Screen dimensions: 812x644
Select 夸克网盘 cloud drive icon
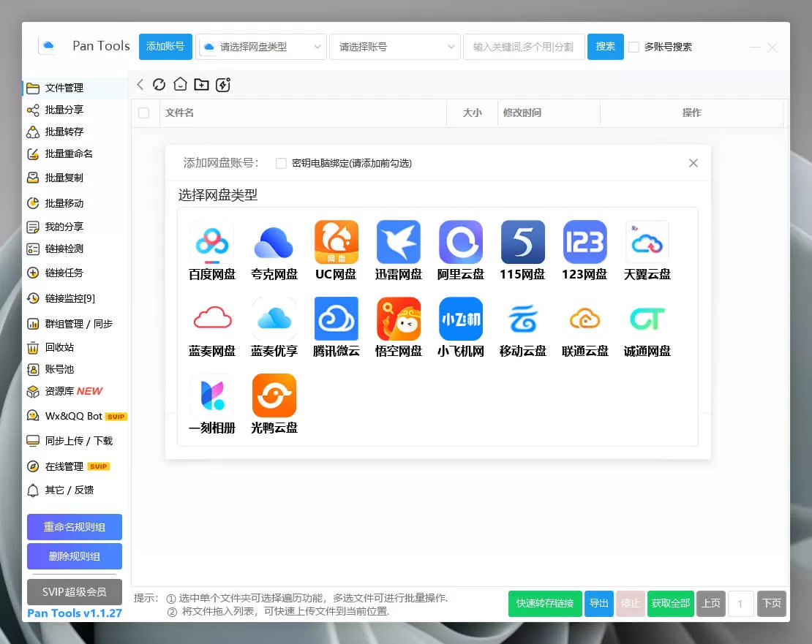click(274, 242)
